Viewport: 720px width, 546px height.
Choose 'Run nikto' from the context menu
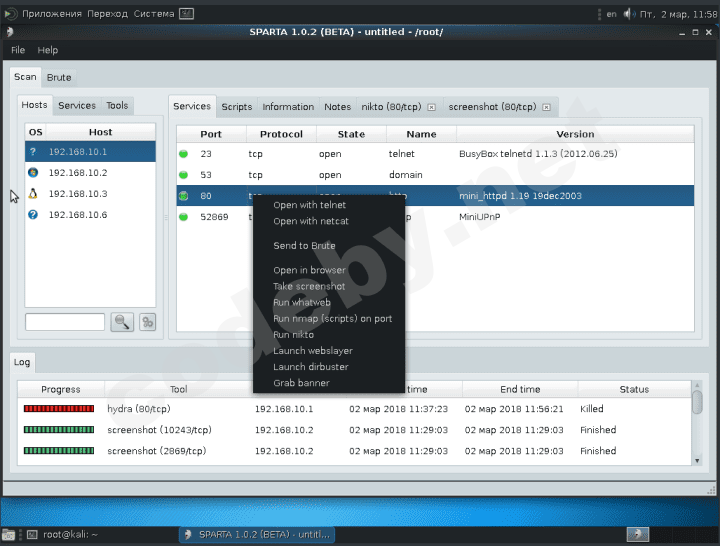(293, 335)
